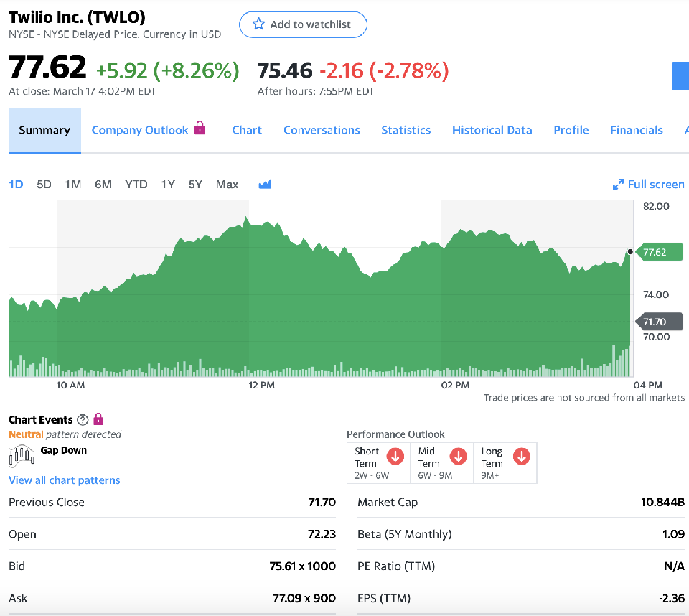
Task: Click the Mid Term down arrow indicator
Action: [458, 456]
